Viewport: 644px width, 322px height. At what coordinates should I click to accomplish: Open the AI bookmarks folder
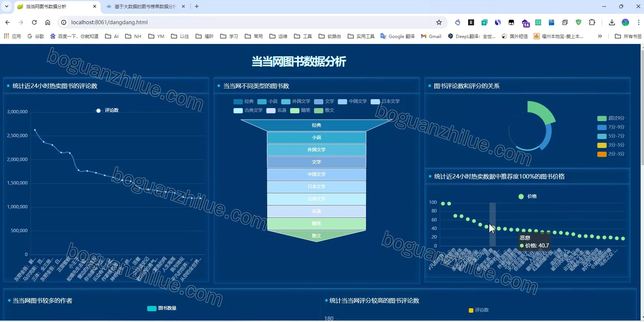[x=112, y=36]
